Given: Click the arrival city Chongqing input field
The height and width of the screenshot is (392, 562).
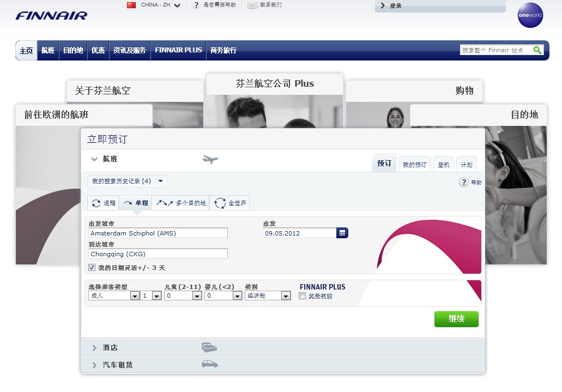Looking at the screenshot, I should coord(158,254).
